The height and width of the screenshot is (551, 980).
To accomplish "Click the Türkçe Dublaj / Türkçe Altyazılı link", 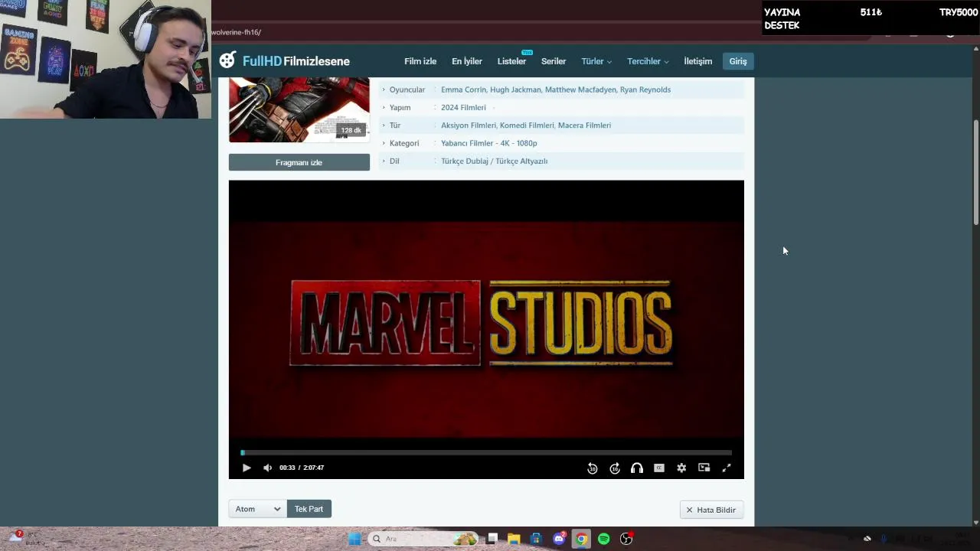I will point(494,161).
